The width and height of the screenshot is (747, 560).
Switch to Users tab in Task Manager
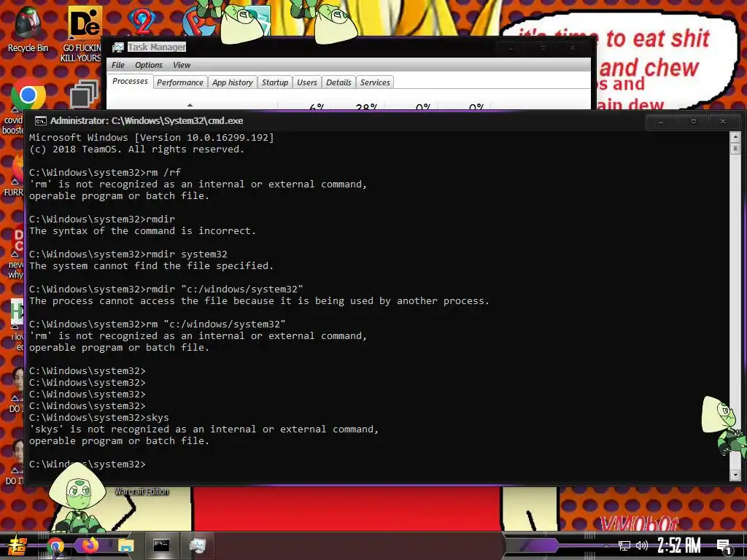coord(307,82)
